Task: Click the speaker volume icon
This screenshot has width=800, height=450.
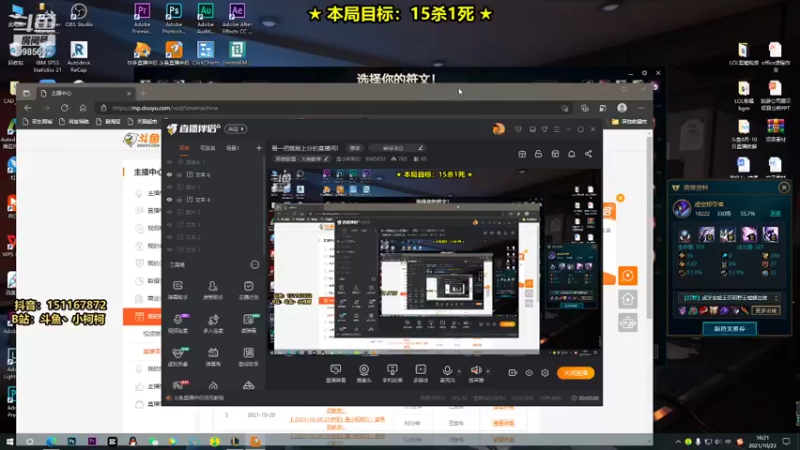Action: click(476, 370)
